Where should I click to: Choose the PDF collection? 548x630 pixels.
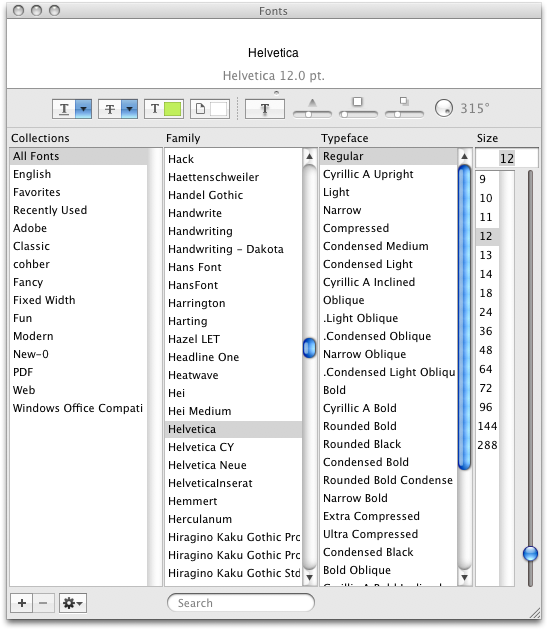(79, 372)
